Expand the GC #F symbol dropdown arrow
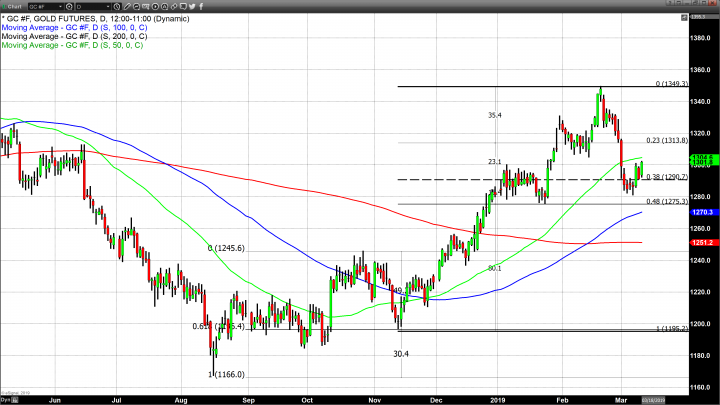This screenshot has height=405, width=720. (61, 7)
